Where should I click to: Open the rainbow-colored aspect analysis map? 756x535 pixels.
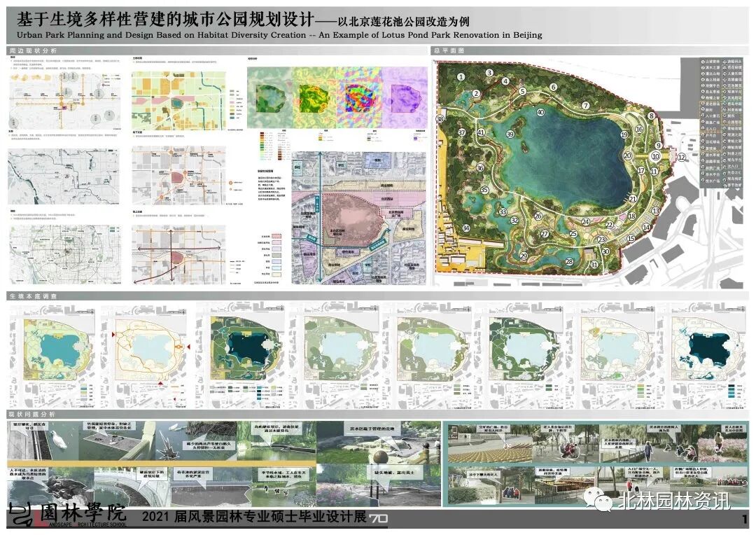359,97
